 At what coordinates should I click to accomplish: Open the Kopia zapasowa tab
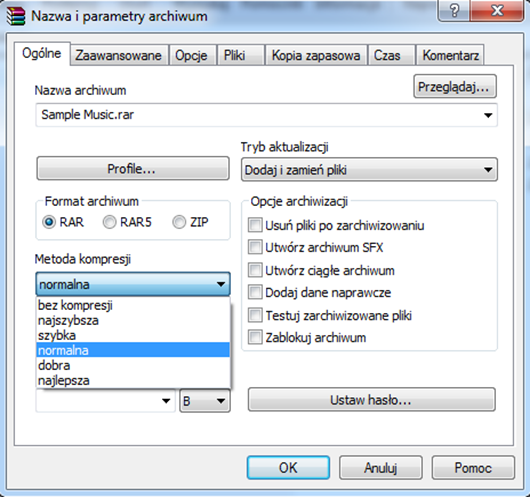coord(316,55)
